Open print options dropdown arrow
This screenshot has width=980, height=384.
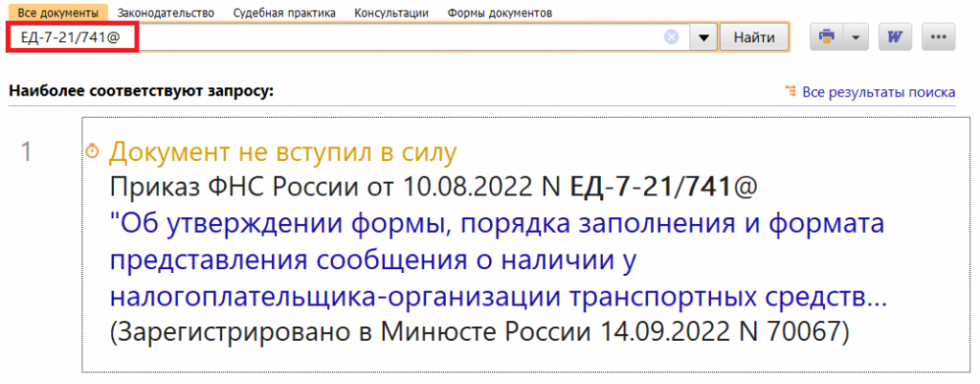pos(856,37)
